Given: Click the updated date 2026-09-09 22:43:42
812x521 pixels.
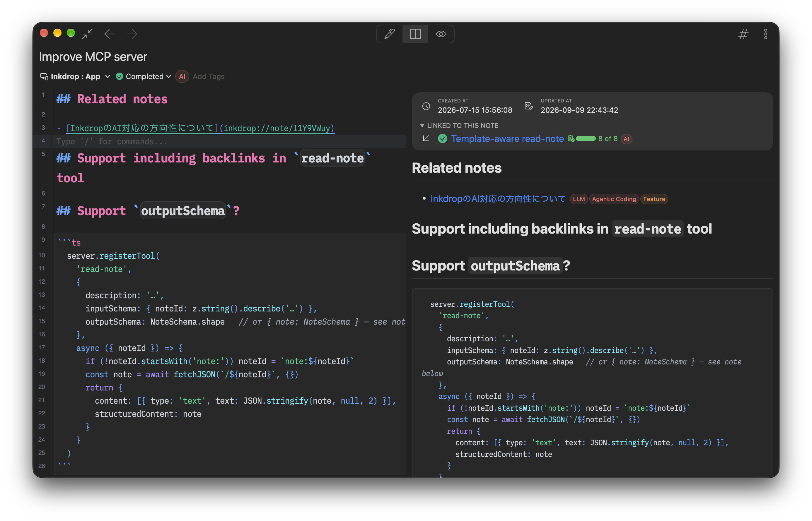Looking at the screenshot, I should 579,110.
